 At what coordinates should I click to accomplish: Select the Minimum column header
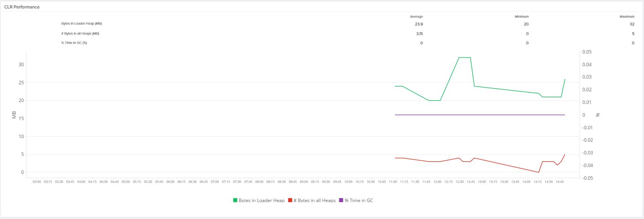pyautogui.click(x=521, y=17)
